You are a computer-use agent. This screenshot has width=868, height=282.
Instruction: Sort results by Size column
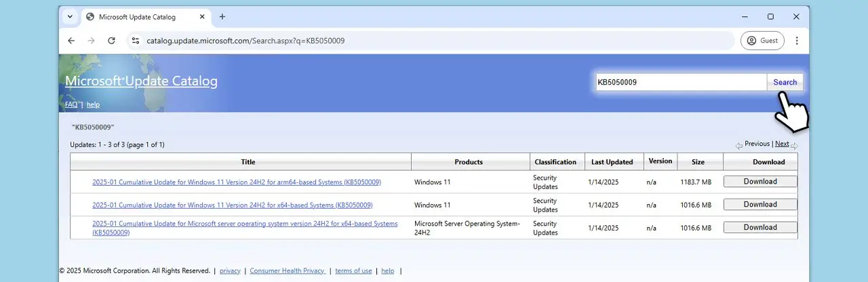(698, 162)
